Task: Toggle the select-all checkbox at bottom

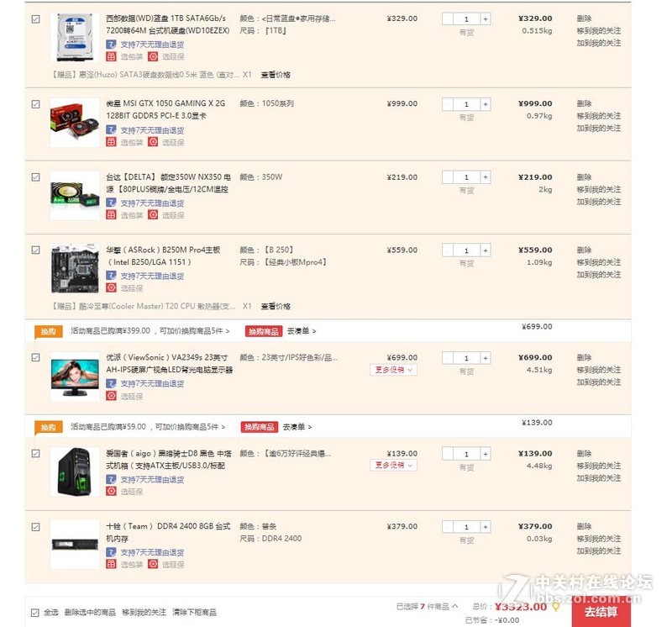Action: tap(34, 613)
